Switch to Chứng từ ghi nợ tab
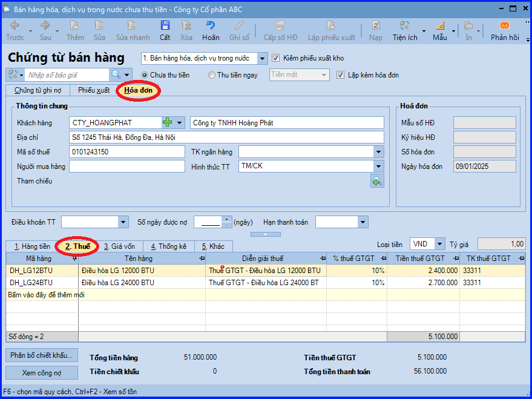 point(38,91)
